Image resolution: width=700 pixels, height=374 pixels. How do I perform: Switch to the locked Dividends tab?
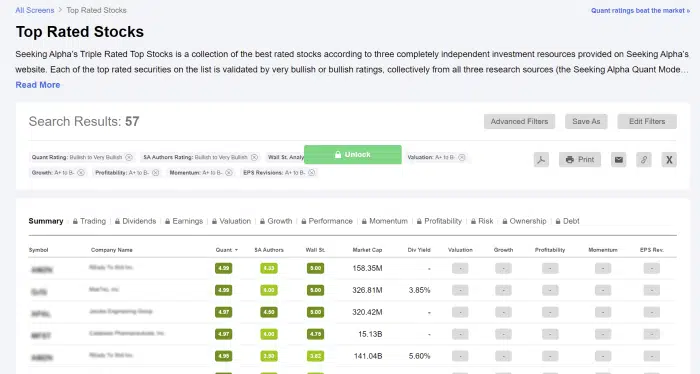point(135,221)
